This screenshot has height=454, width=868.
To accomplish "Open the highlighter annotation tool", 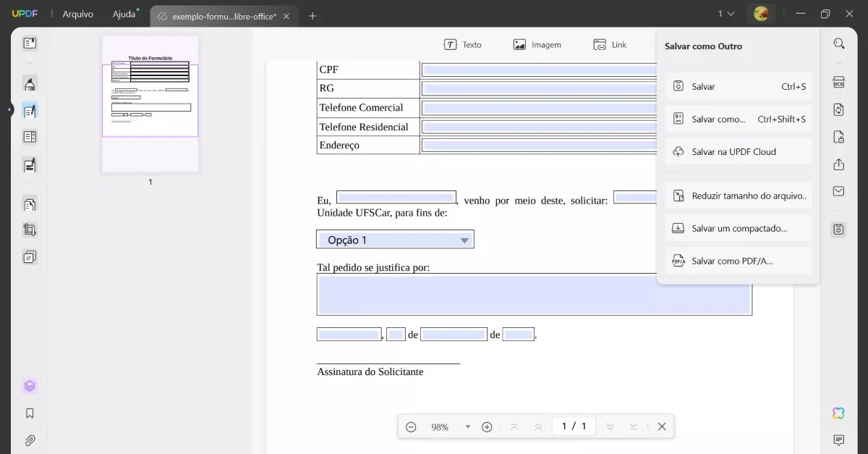I will click(29, 83).
